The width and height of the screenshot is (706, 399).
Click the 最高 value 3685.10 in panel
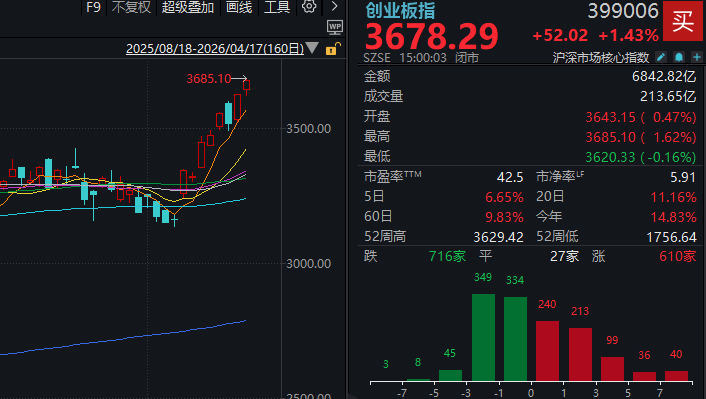point(610,137)
